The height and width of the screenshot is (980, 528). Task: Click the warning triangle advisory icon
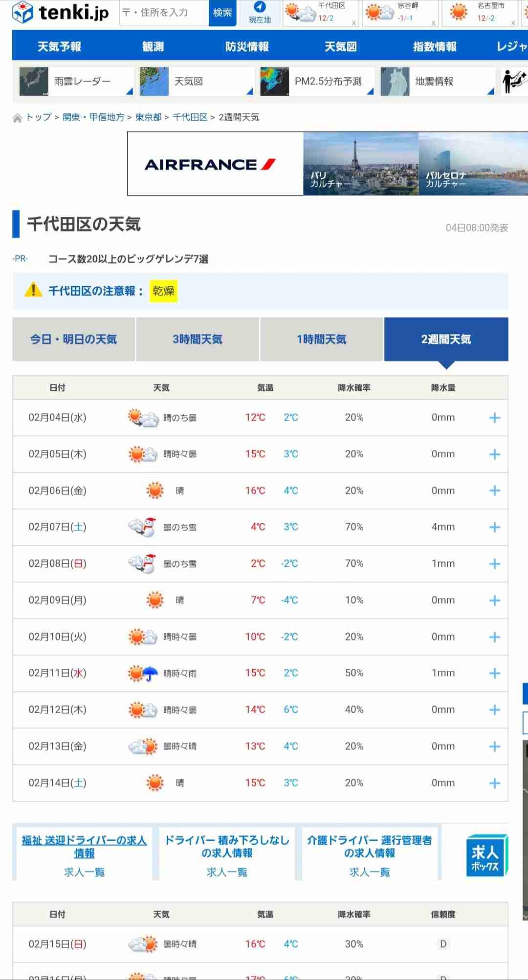click(33, 291)
